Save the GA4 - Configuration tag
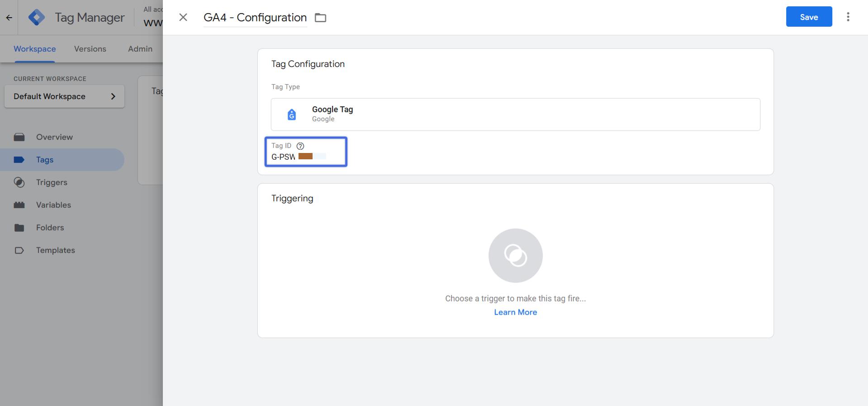 (809, 17)
